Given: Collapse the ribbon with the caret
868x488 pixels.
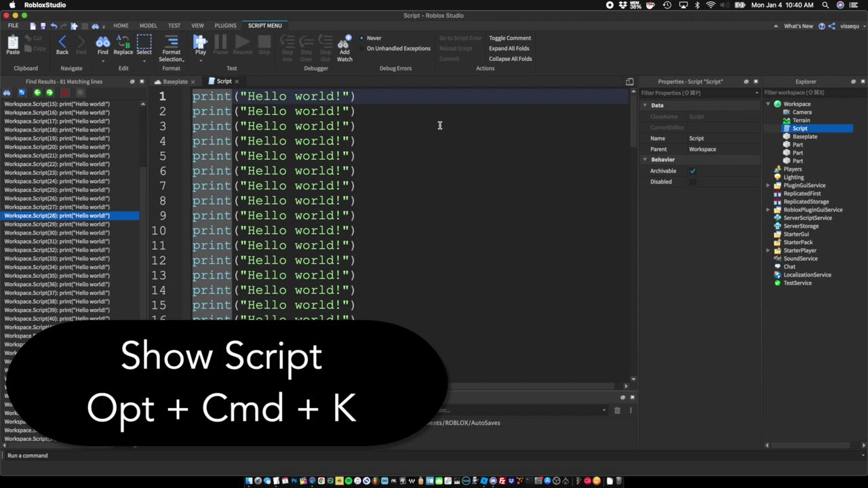Looking at the screenshot, I should 776,26.
